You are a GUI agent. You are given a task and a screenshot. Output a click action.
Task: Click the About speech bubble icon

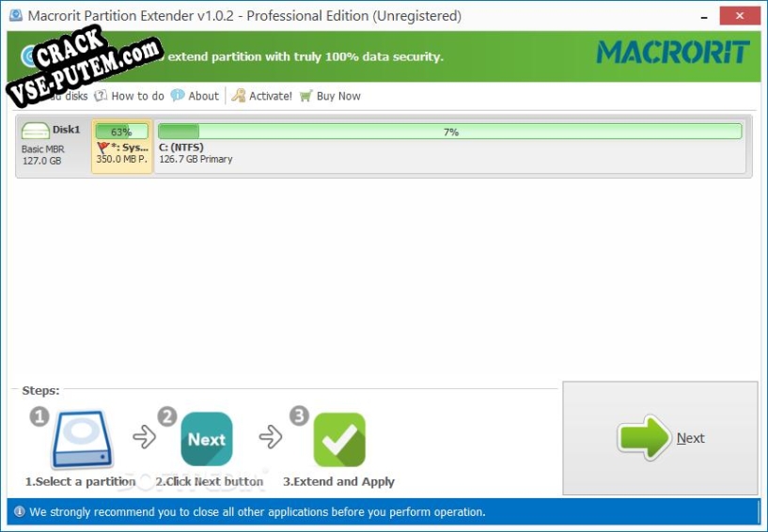coord(178,95)
